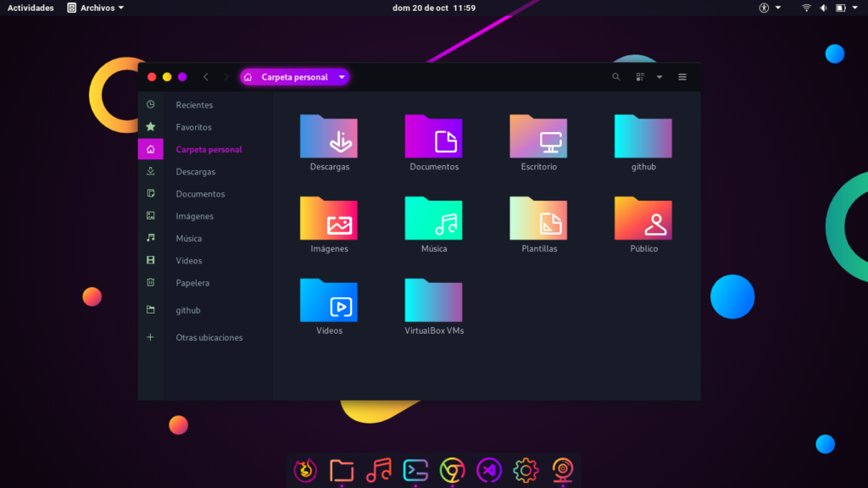
Task: Select Documentos in the sidebar
Action: pyautogui.click(x=205, y=194)
